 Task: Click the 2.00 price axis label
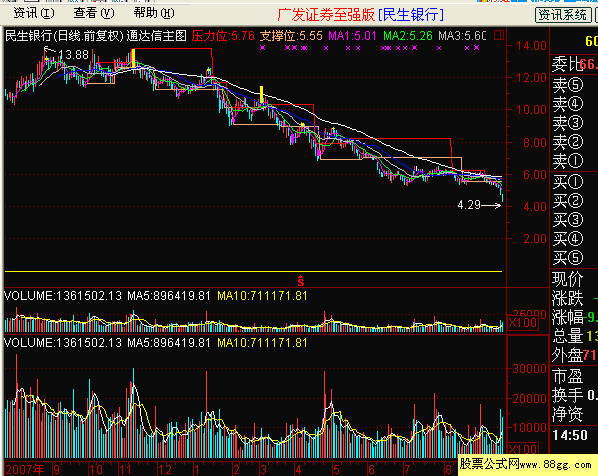point(535,239)
